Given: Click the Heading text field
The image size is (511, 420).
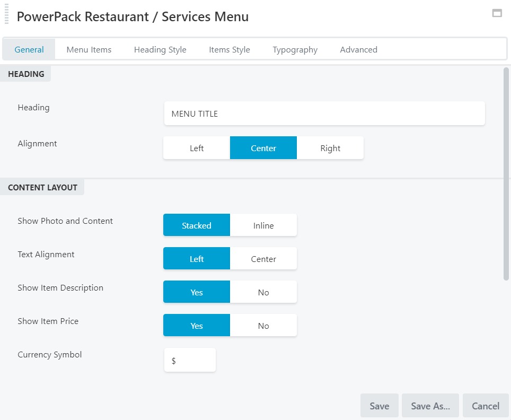Looking at the screenshot, I should coord(324,113).
